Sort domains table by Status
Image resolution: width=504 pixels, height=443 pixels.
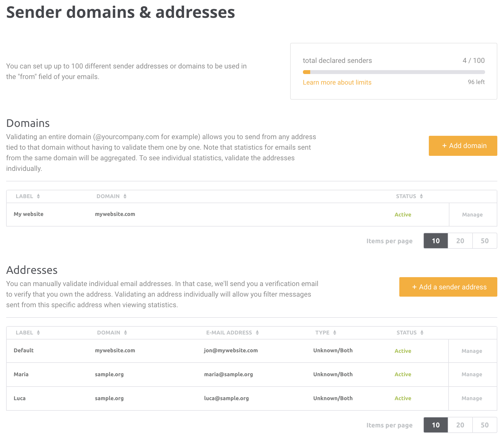tap(409, 196)
